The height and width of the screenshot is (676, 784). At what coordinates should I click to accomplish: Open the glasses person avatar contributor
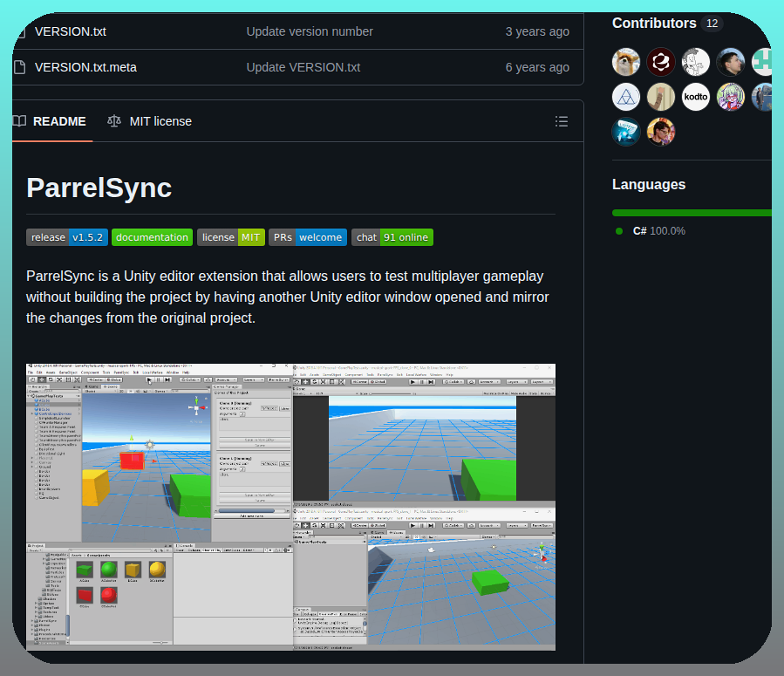[661, 132]
